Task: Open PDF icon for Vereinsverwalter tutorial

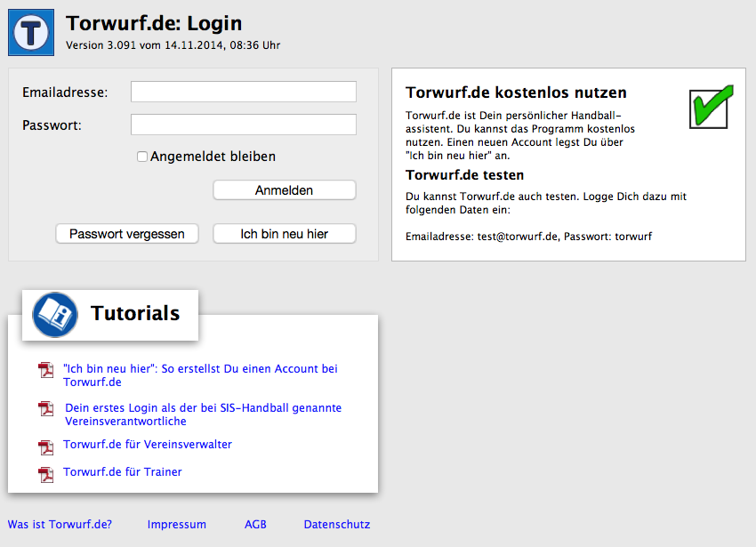Action: click(x=45, y=447)
